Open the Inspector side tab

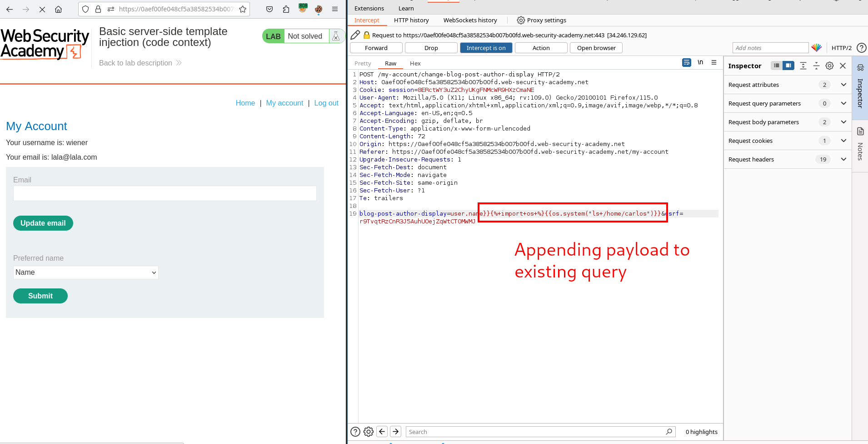click(860, 88)
